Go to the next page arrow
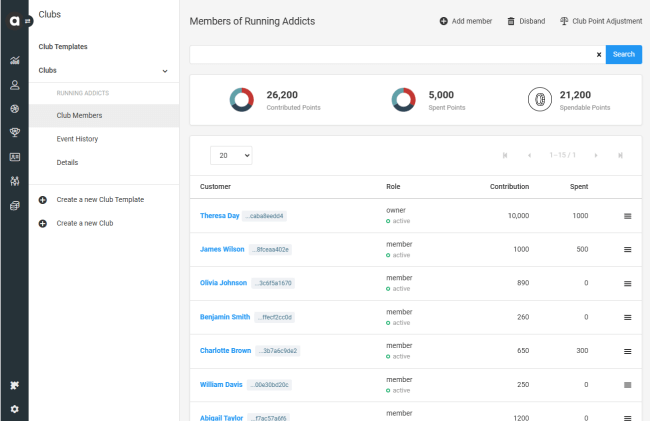 [x=596, y=155]
